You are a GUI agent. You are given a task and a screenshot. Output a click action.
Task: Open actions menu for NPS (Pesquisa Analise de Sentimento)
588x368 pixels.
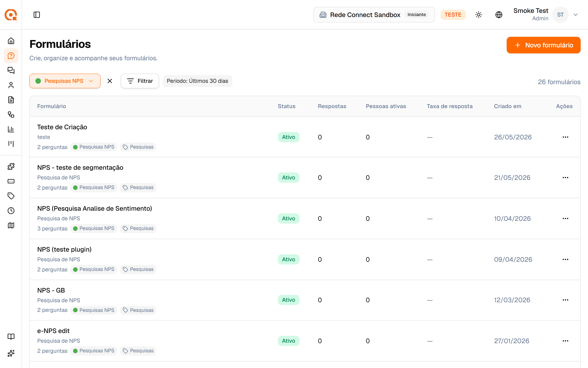[565, 218]
